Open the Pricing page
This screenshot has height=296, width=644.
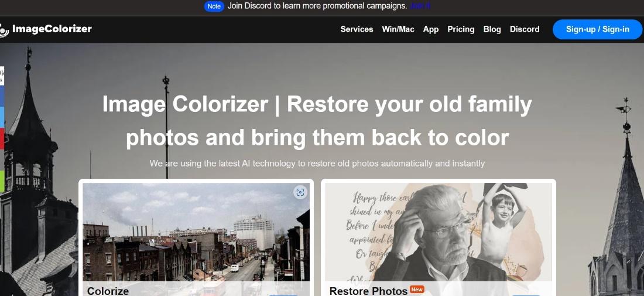tap(461, 29)
